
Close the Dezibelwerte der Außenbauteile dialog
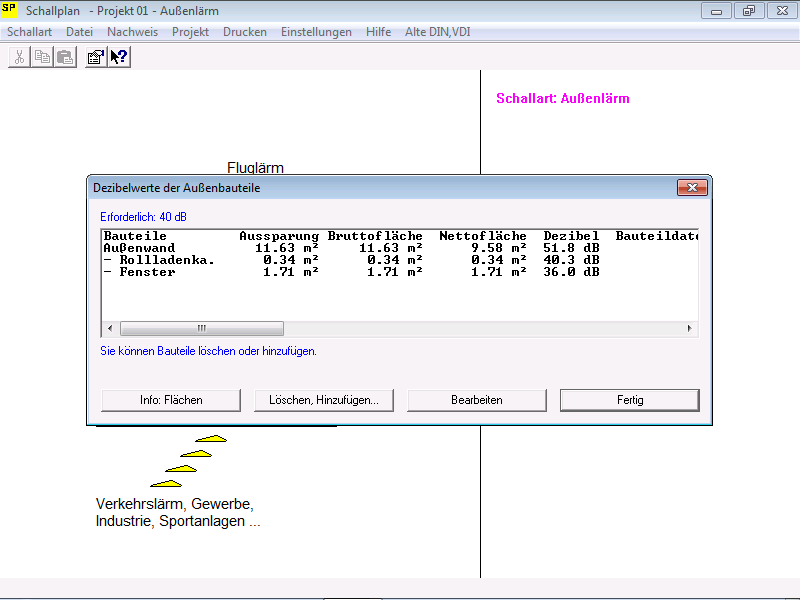coord(692,187)
